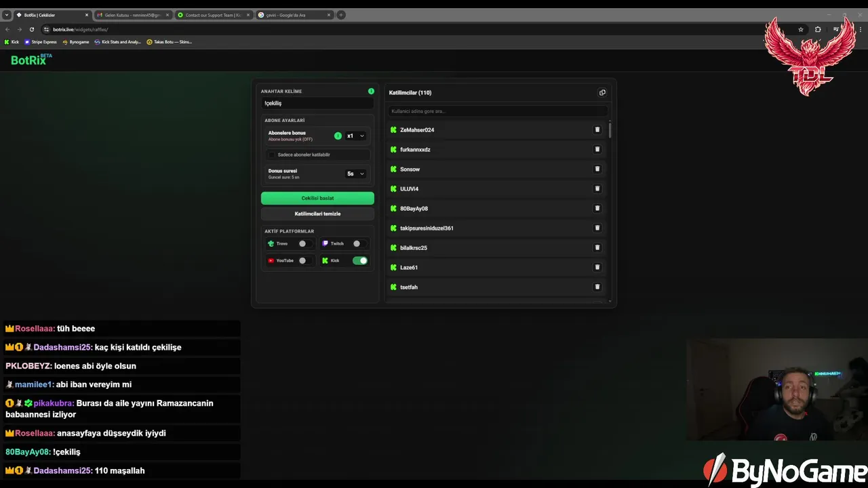
Task: Click the Abonelere bonus info icon
Action: pyautogui.click(x=338, y=136)
